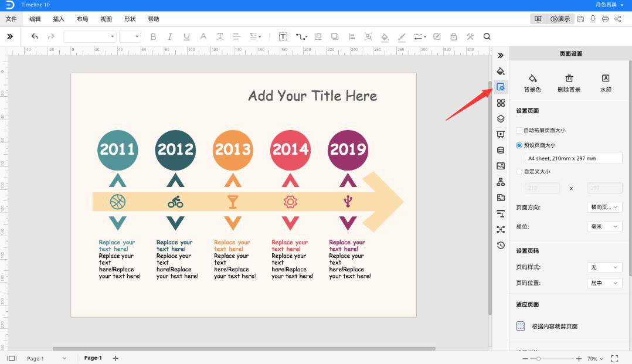Click the 背景色 button
Image resolution: width=632 pixels, height=364 pixels.
click(532, 83)
